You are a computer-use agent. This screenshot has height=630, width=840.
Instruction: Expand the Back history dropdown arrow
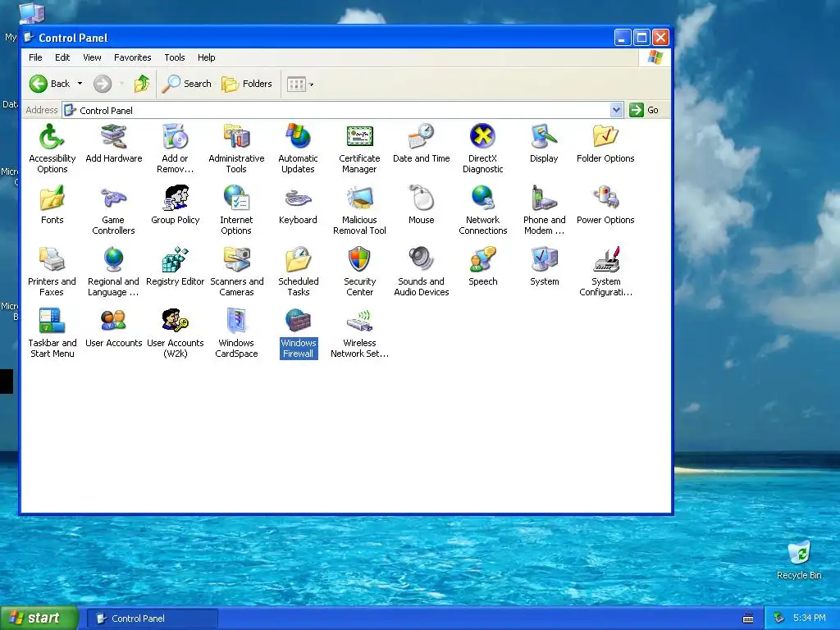click(80, 84)
